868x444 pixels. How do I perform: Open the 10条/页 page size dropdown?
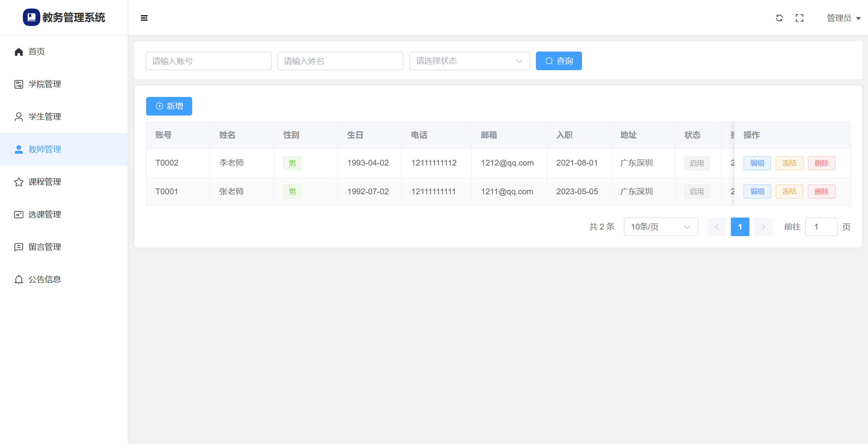(x=661, y=227)
